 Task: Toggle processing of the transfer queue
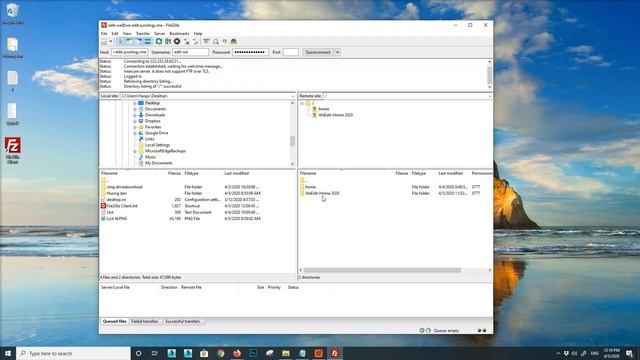(x=168, y=42)
